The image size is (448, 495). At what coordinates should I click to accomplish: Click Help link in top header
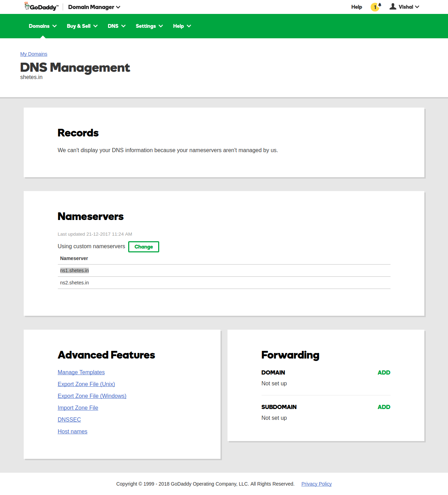[357, 7]
